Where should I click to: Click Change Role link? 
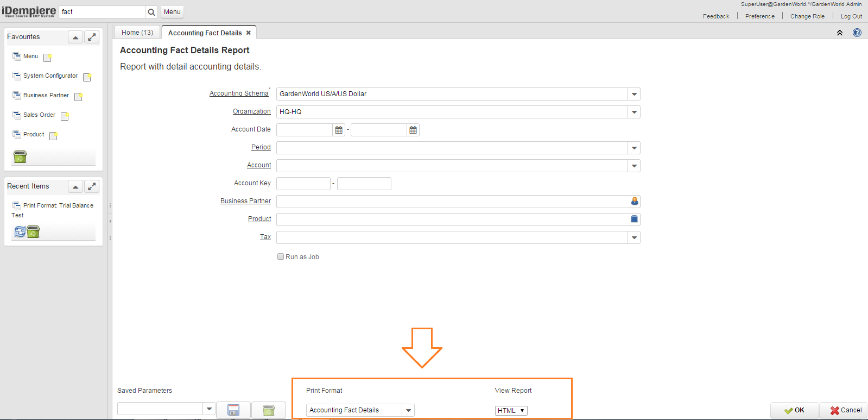(807, 16)
